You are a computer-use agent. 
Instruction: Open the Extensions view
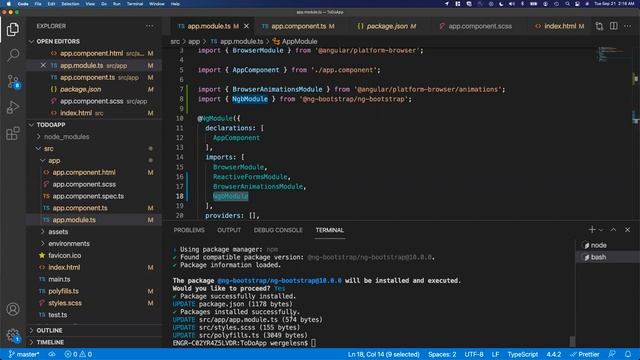tap(13, 133)
